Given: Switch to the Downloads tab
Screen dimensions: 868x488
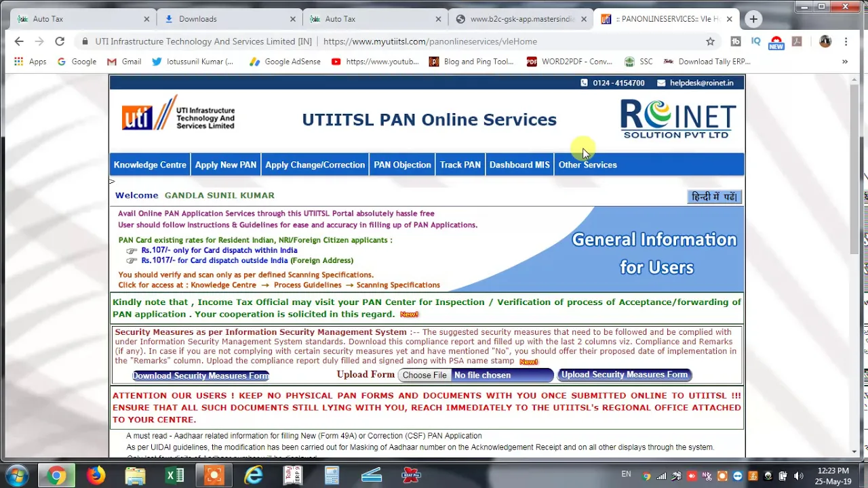Looking at the screenshot, I should coord(231,19).
